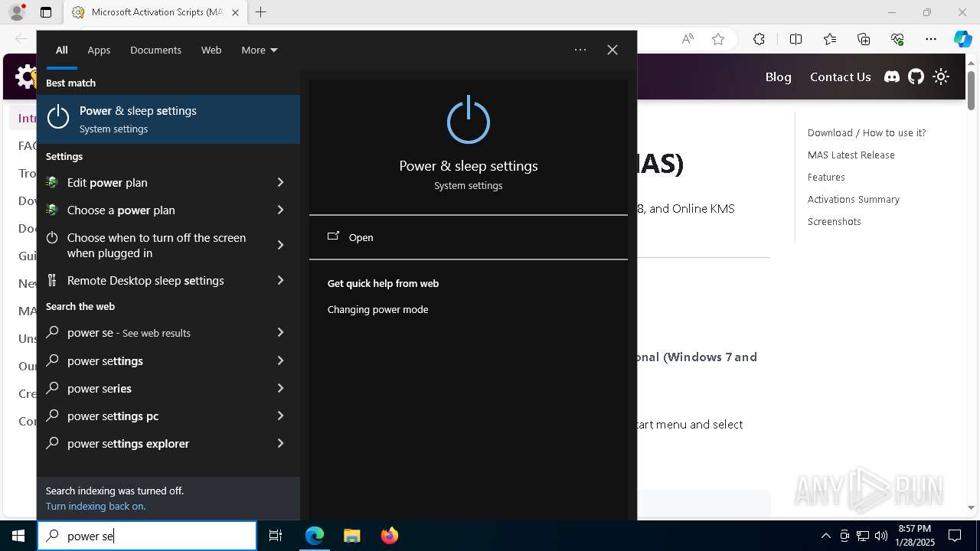The image size is (980, 551).
Task: Open Favorites list icon in Edge toolbar
Action: click(830, 39)
